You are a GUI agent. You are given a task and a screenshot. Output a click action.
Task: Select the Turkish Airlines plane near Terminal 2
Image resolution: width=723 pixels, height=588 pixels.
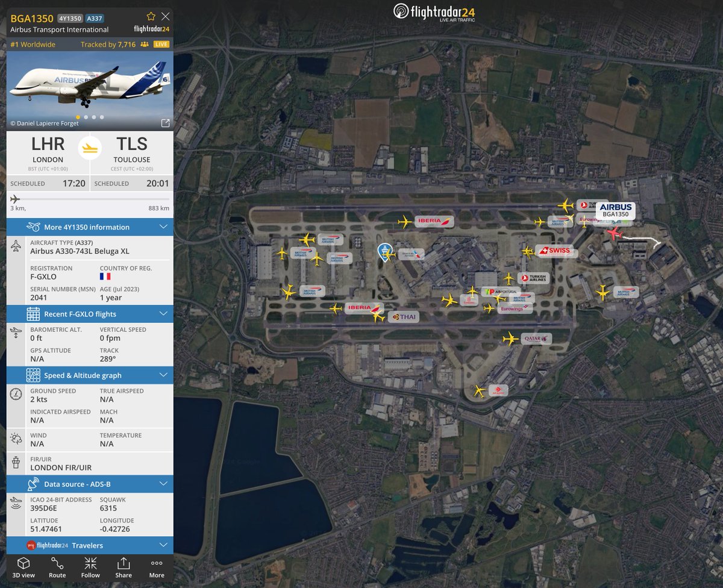click(x=509, y=278)
